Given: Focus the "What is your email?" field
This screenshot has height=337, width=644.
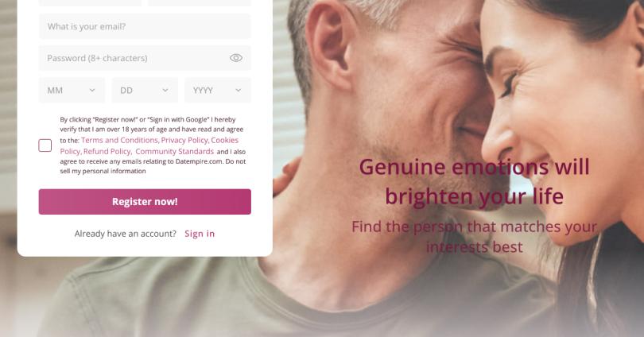Looking at the screenshot, I should (145, 26).
